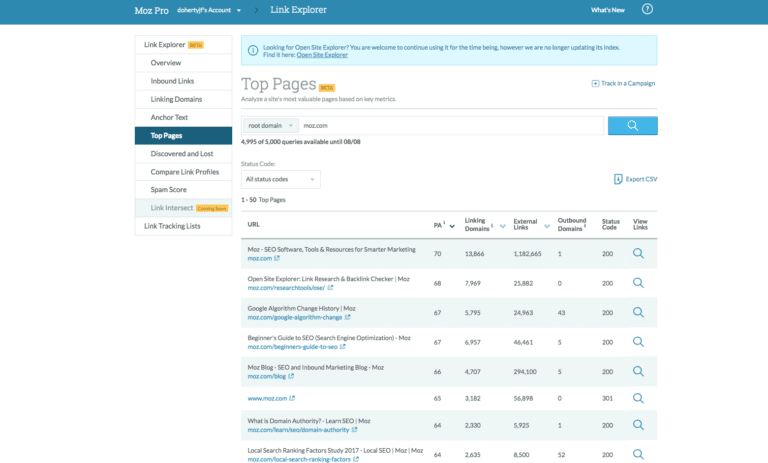The height and width of the screenshot is (463, 768).
Task: Click Moz Pro logo
Action: [151, 10]
